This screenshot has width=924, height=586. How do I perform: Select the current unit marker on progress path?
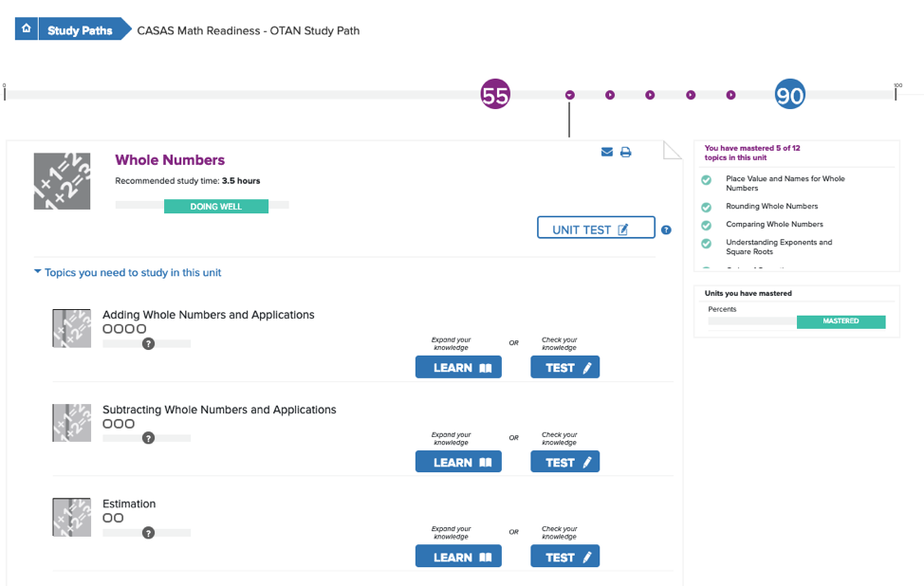569,95
